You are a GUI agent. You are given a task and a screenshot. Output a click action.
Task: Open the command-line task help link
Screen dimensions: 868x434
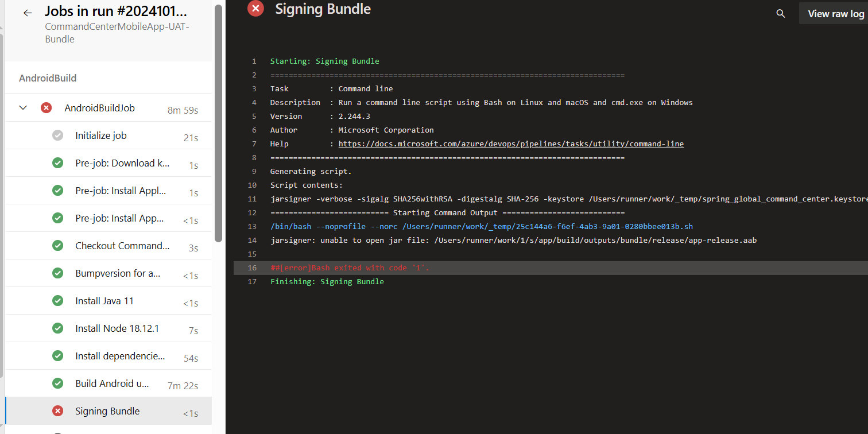(511, 144)
